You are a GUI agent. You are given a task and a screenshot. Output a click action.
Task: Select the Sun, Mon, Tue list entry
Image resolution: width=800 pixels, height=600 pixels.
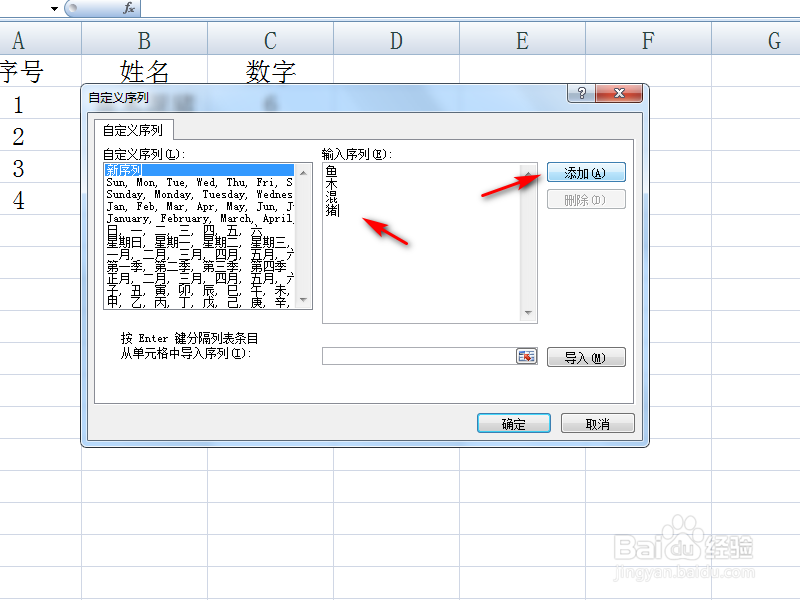click(199, 182)
